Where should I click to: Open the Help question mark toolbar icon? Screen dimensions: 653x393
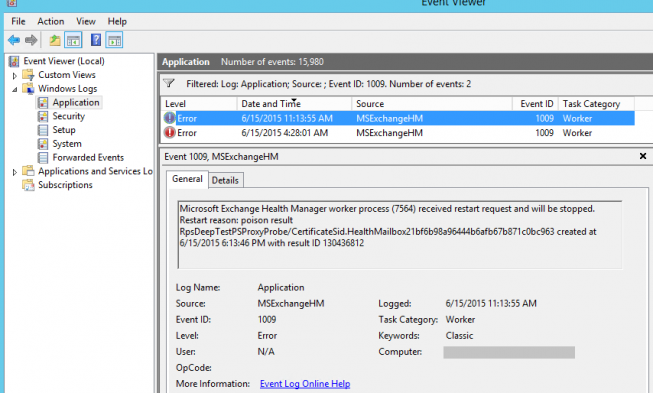point(96,40)
